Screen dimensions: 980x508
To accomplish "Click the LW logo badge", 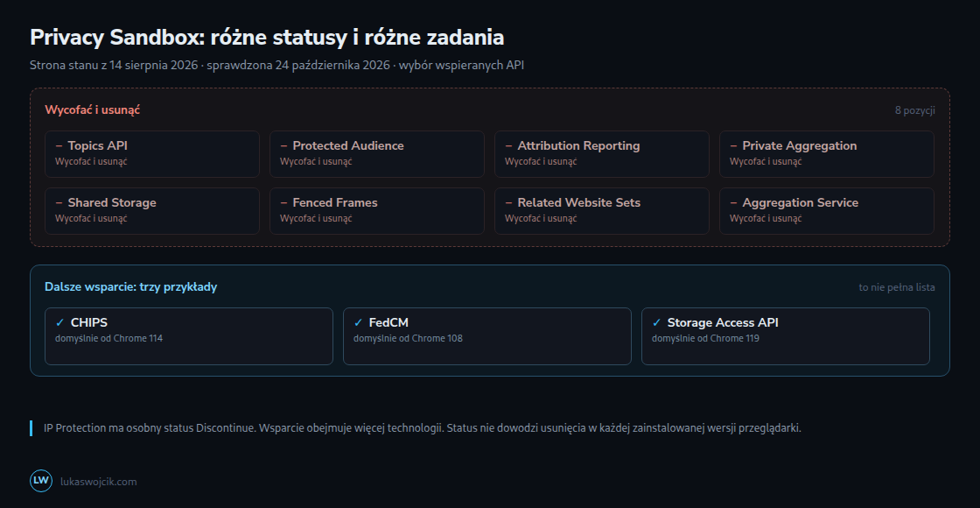I will pyautogui.click(x=41, y=481).
